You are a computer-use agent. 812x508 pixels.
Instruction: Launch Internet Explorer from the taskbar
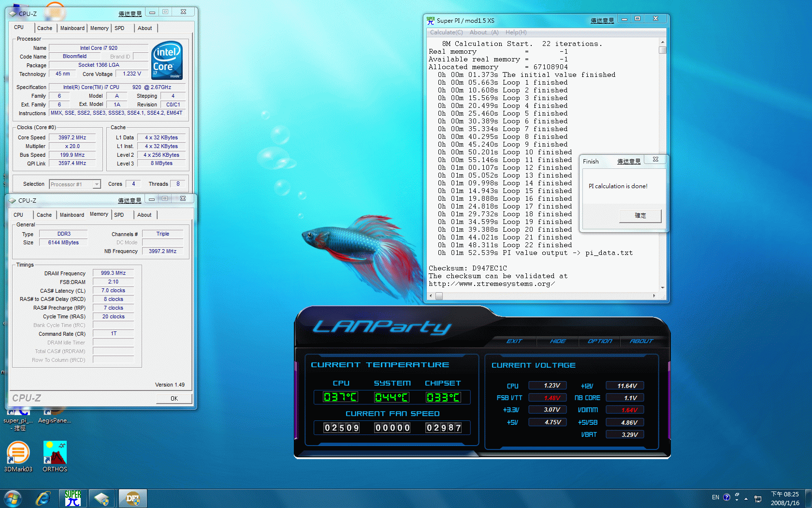pyautogui.click(x=43, y=498)
